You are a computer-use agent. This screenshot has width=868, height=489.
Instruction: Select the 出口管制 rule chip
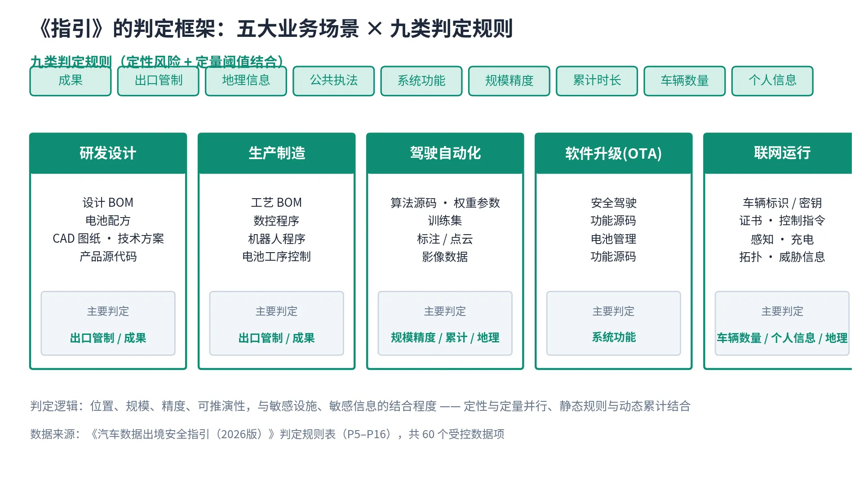pos(159,81)
